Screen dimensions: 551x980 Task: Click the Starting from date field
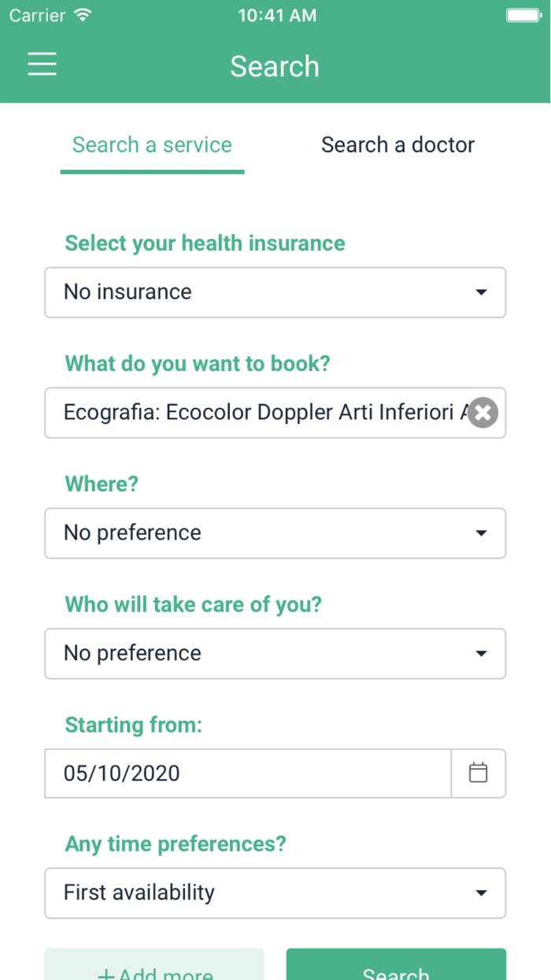248,774
